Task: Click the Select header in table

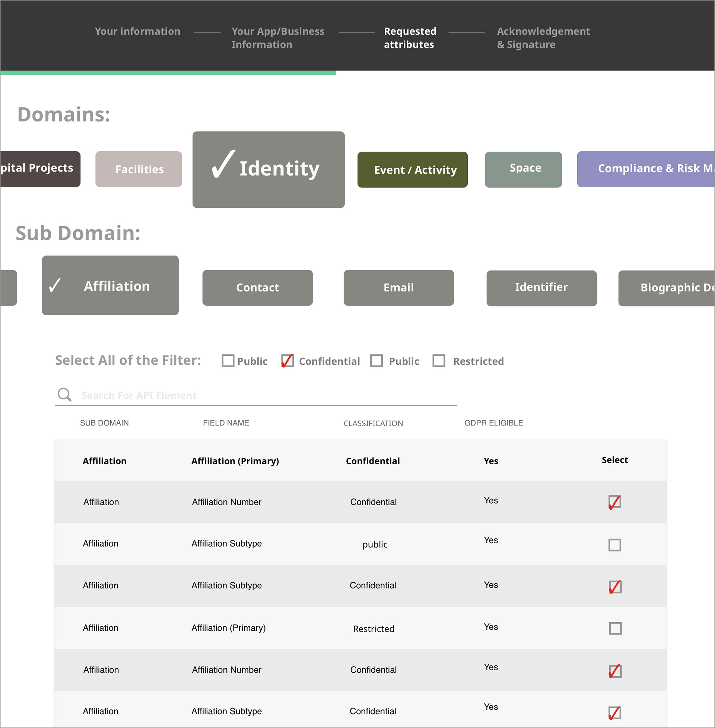Action: point(615,460)
